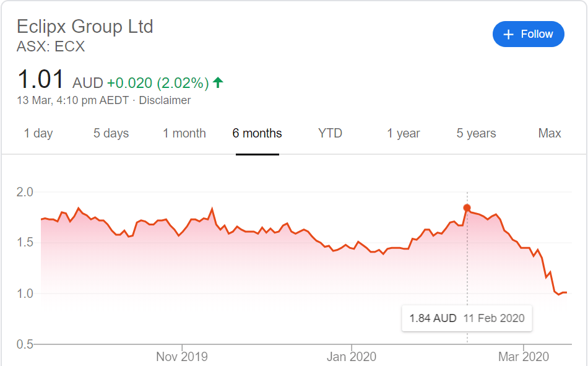Screen dimensions: 588x366
Task: Choose the 5 years tab
Action: point(476,133)
